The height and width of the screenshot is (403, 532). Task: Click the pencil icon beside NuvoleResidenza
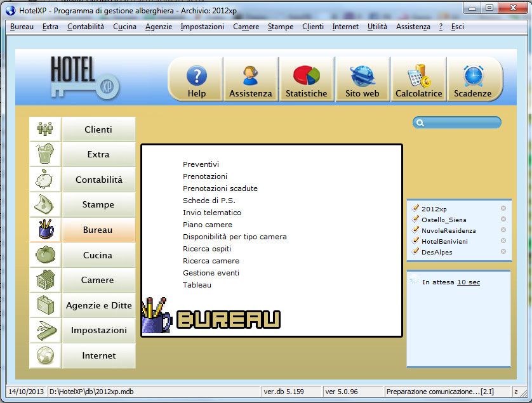(x=415, y=230)
